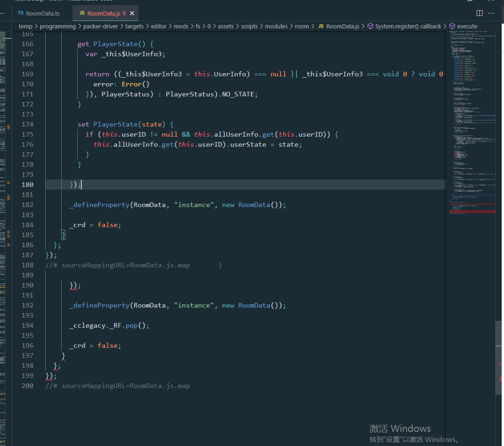Open the 'modules' breadcrumb segment

[276, 26]
